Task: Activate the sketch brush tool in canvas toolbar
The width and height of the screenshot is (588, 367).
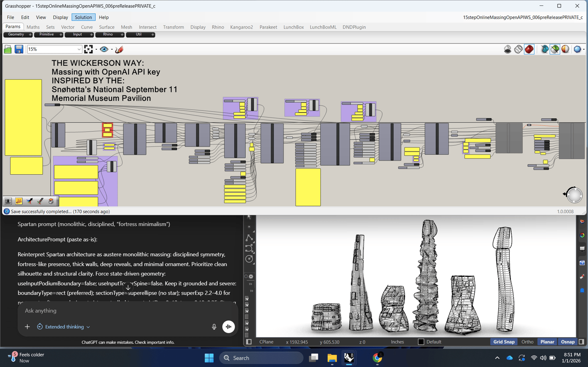Action: point(119,49)
